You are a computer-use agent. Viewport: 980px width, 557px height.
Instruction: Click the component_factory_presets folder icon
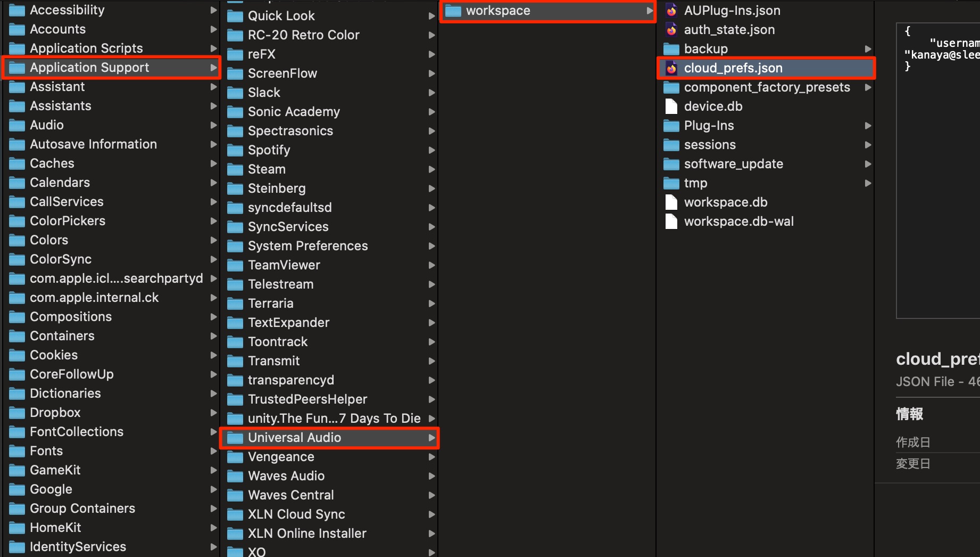[671, 87]
